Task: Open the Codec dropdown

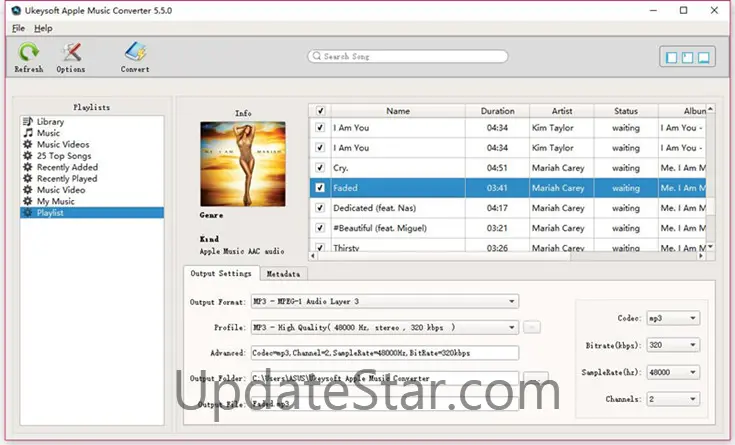Action: click(673, 318)
